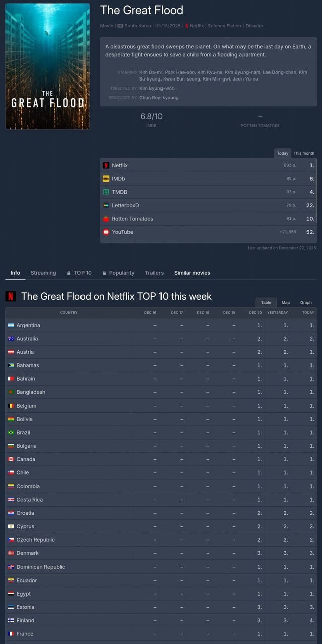Click the Great Flood movie poster
Image resolution: width=322 pixels, height=644 pixels.
tap(47, 66)
